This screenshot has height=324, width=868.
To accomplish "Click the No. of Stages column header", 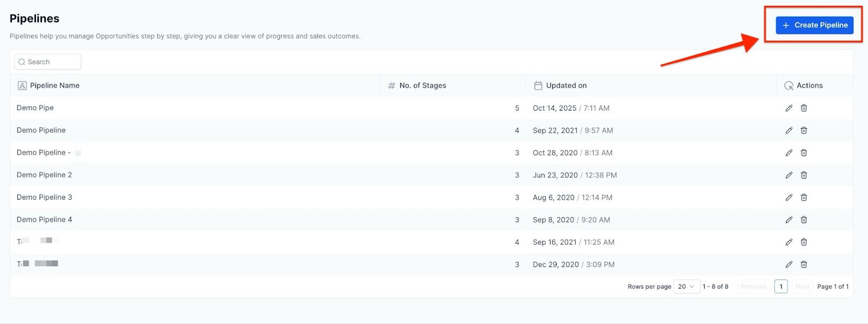I will [422, 85].
